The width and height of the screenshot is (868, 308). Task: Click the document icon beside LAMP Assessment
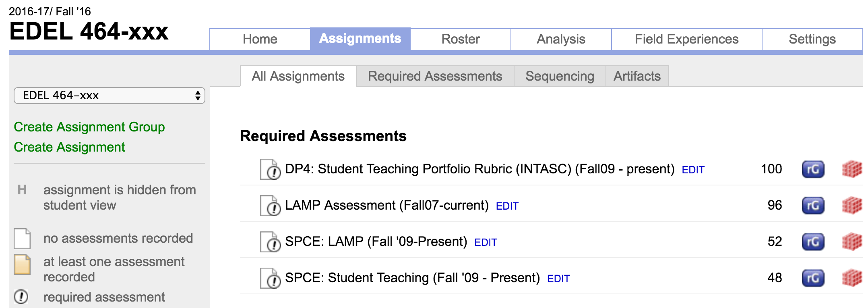point(270,206)
